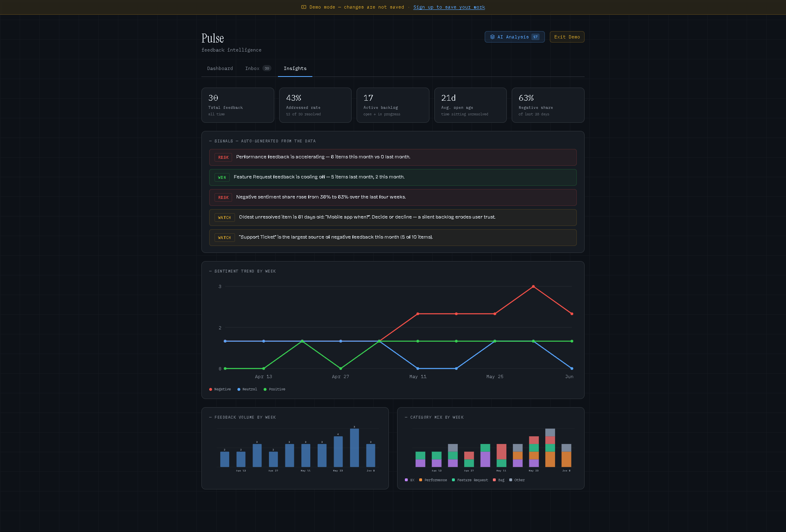This screenshot has width=786, height=532.
Task: Click the Total feedback stat card
Action: pyautogui.click(x=238, y=105)
